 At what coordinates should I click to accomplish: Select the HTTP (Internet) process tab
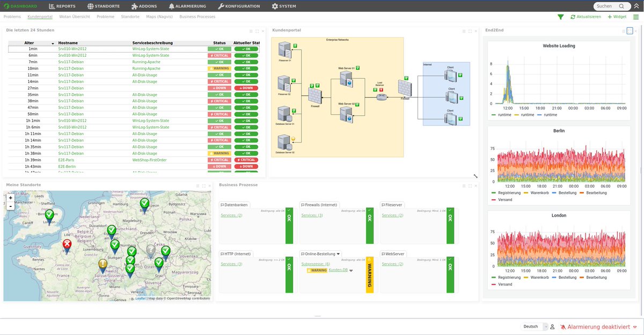point(236,254)
